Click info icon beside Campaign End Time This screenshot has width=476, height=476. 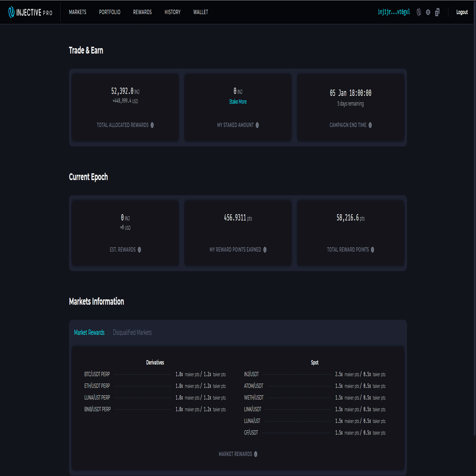370,125
